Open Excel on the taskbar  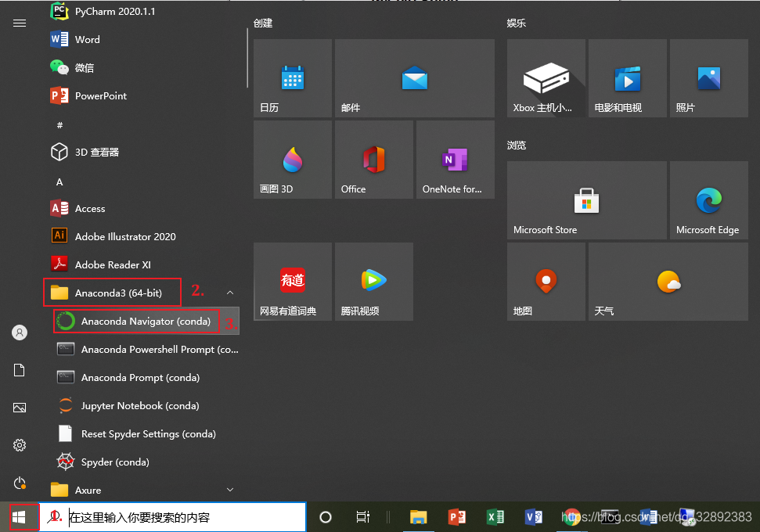click(495, 517)
